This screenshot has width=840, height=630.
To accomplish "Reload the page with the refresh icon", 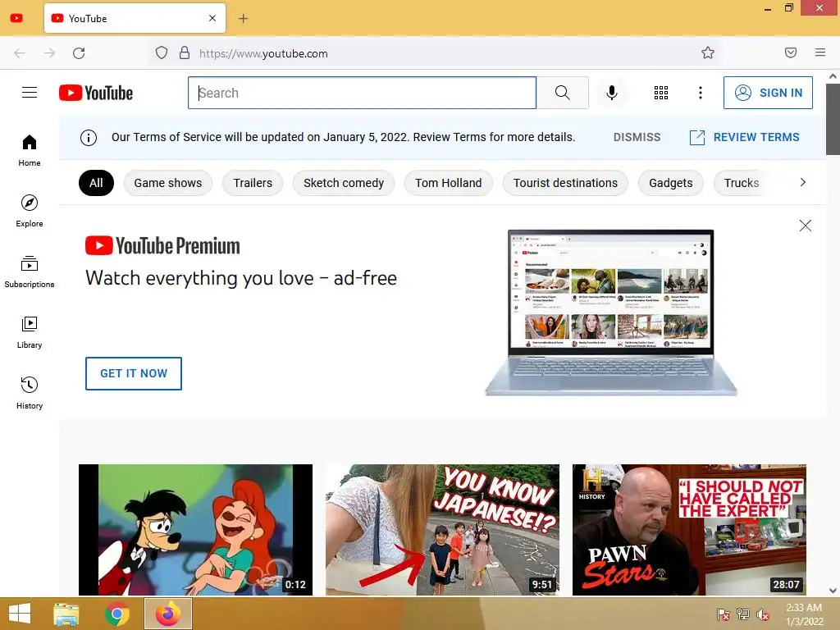I will 79,53.
